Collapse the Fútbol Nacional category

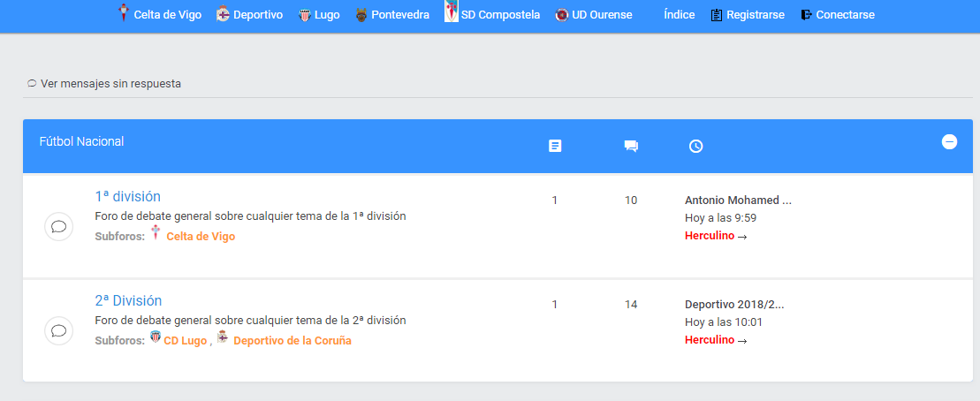point(949,142)
